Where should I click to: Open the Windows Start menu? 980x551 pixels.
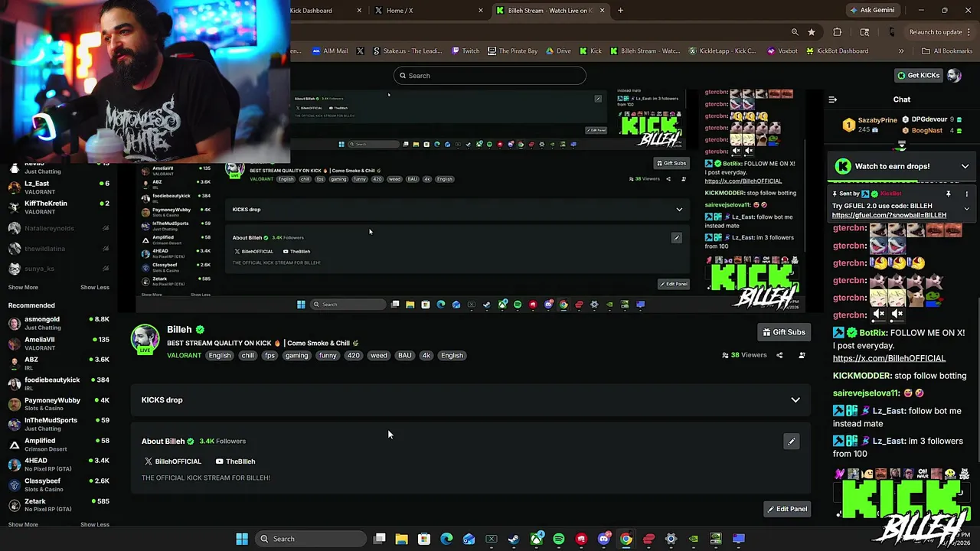pyautogui.click(x=242, y=539)
